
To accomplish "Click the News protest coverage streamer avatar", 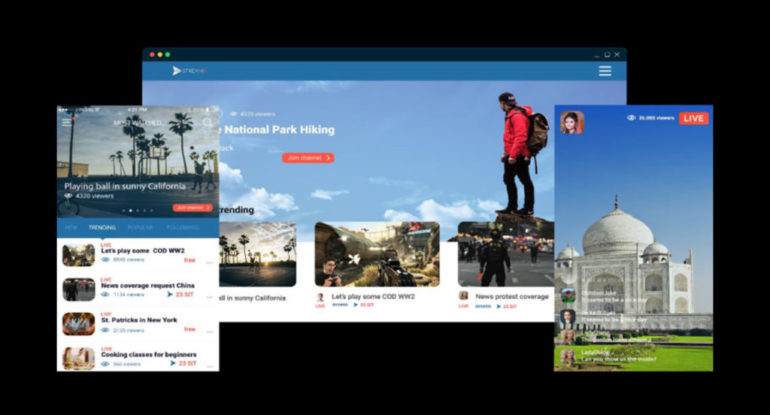I will (x=464, y=296).
